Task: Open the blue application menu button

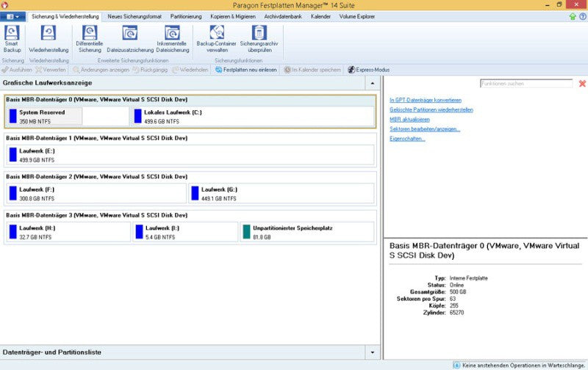Action: 12,16
